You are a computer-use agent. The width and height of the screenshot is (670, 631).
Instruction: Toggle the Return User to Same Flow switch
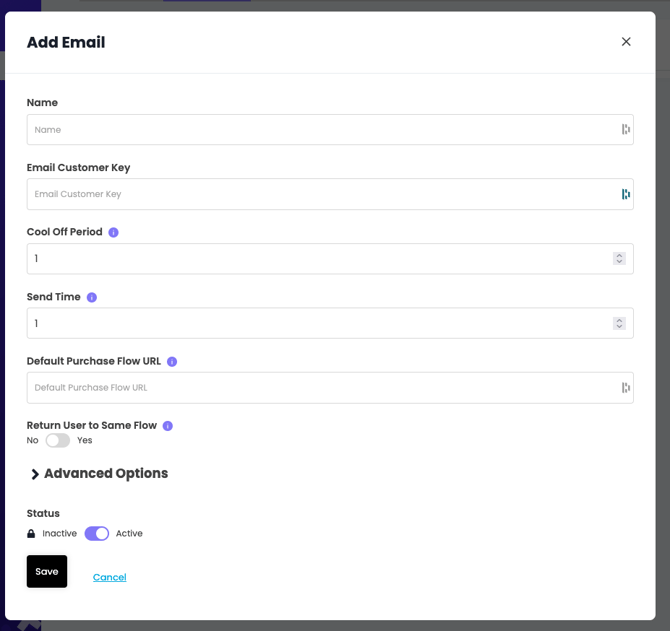pos(58,441)
